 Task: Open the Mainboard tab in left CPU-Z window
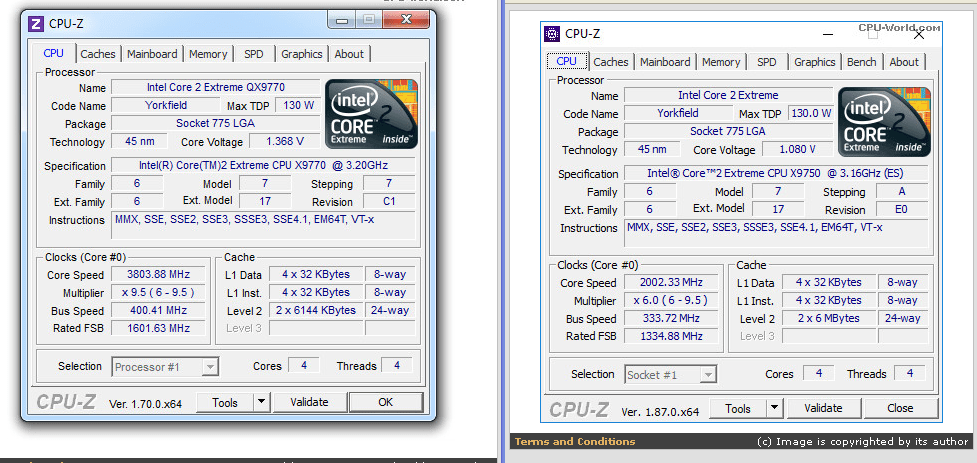pos(152,54)
